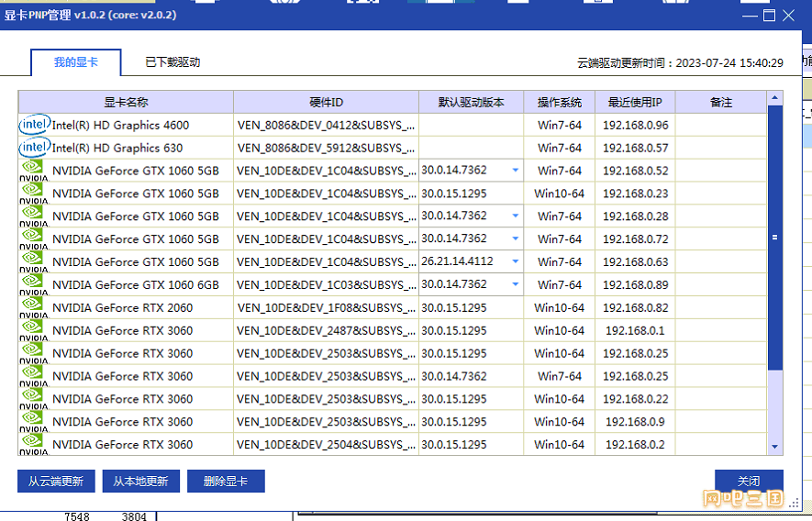Image resolution: width=812 pixels, height=521 pixels.
Task: Sort by the 硬件ID column header
Action: point(327,102)
